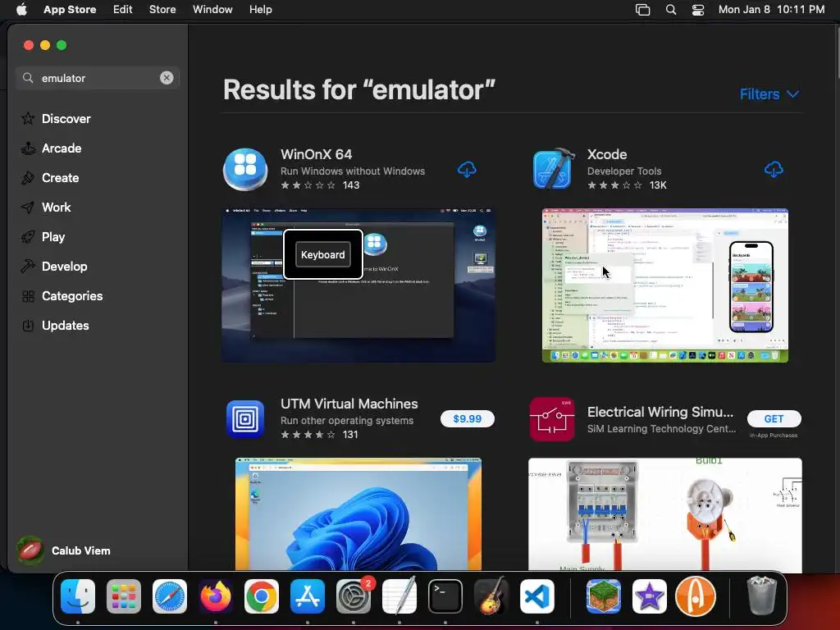Open the Help menu
This screenshot has width=840, height=630.
click(x=260, y=10)
